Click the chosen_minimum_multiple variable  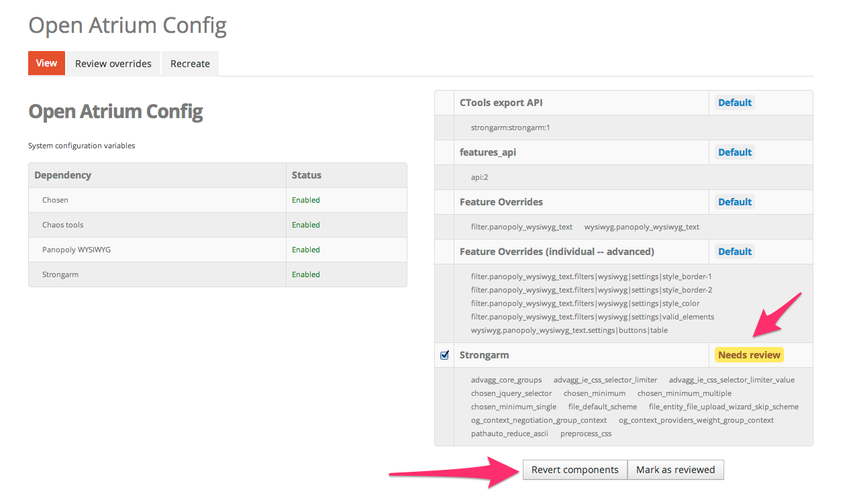pyautogui.click(x=685, y=393)
